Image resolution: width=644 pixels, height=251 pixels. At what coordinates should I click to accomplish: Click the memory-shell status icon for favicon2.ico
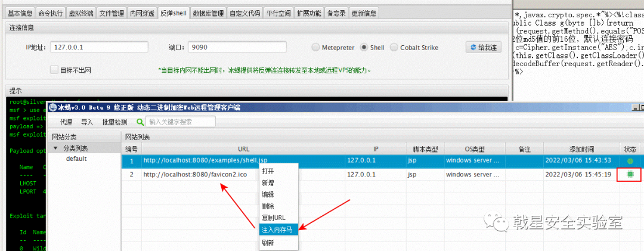tap(630, 175)
